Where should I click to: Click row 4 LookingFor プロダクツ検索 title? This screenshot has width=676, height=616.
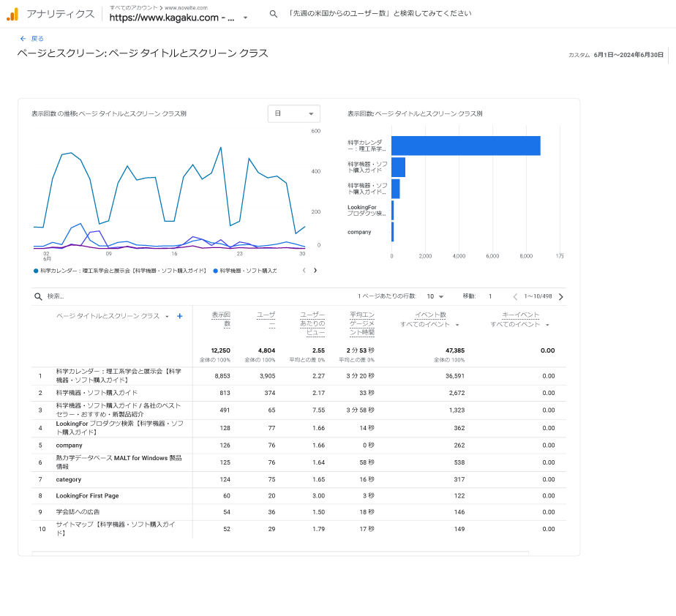point(120,428)
